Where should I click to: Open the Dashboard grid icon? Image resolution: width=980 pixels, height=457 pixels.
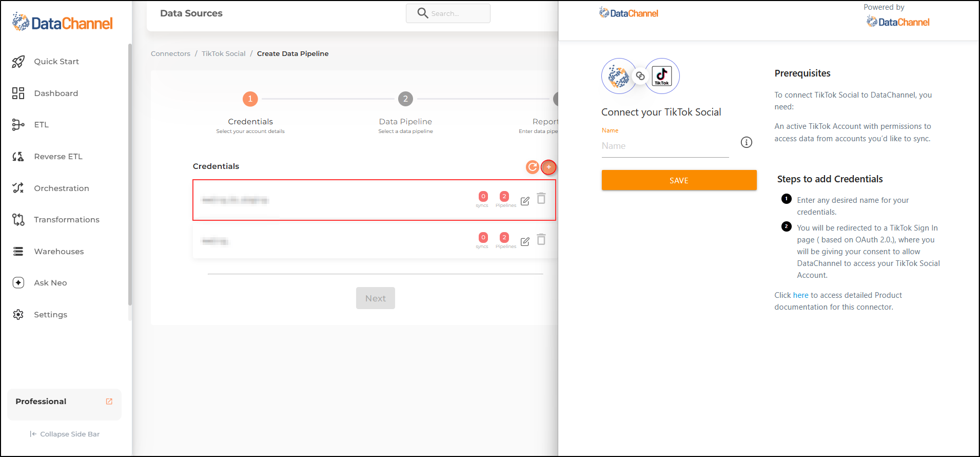(x=18, y=93)
